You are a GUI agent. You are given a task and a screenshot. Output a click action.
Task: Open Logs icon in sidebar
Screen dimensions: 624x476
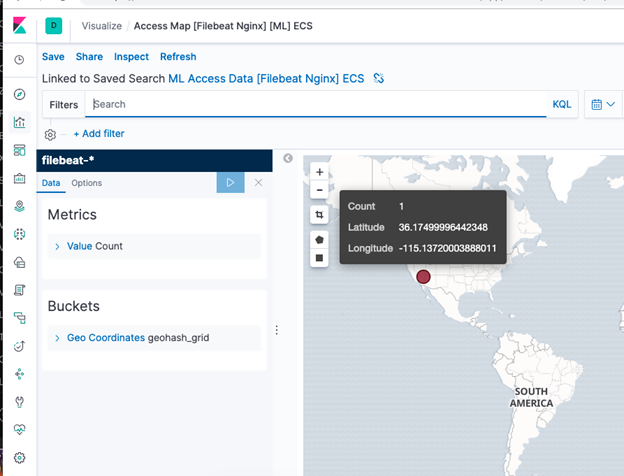pyautogui.click(x=19, y=290)
